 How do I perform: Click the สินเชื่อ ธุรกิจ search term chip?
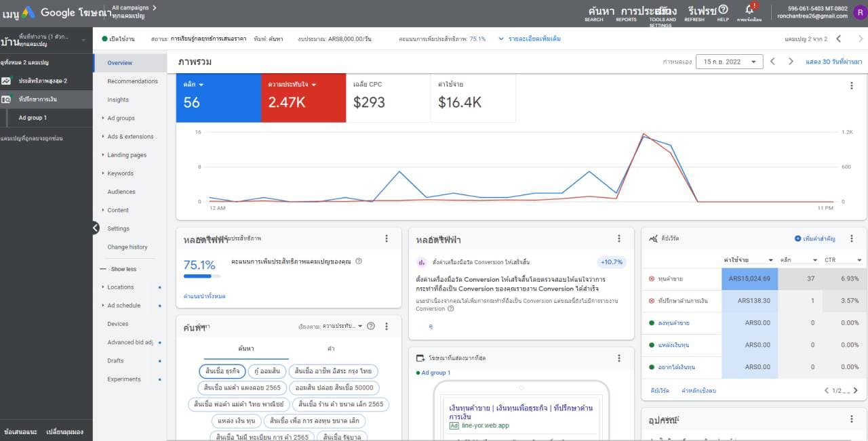pyautogui.click(x=222, y=371)
